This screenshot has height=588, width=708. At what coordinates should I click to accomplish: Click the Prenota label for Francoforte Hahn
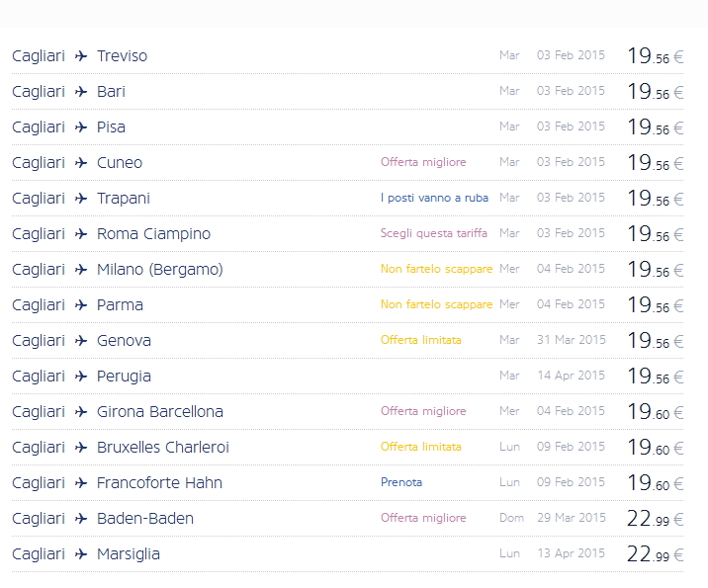(x=401, y=483)
